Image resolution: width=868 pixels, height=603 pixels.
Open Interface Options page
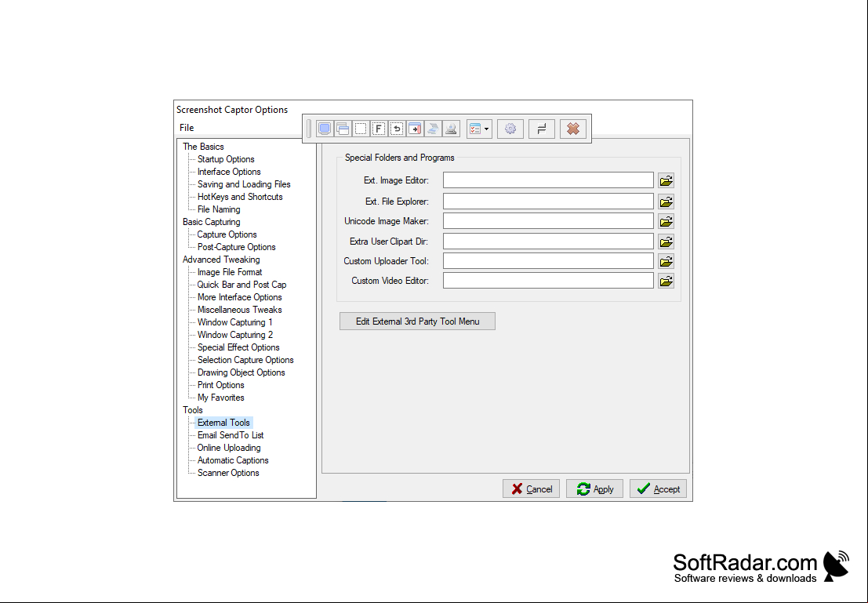coord(229,172)
